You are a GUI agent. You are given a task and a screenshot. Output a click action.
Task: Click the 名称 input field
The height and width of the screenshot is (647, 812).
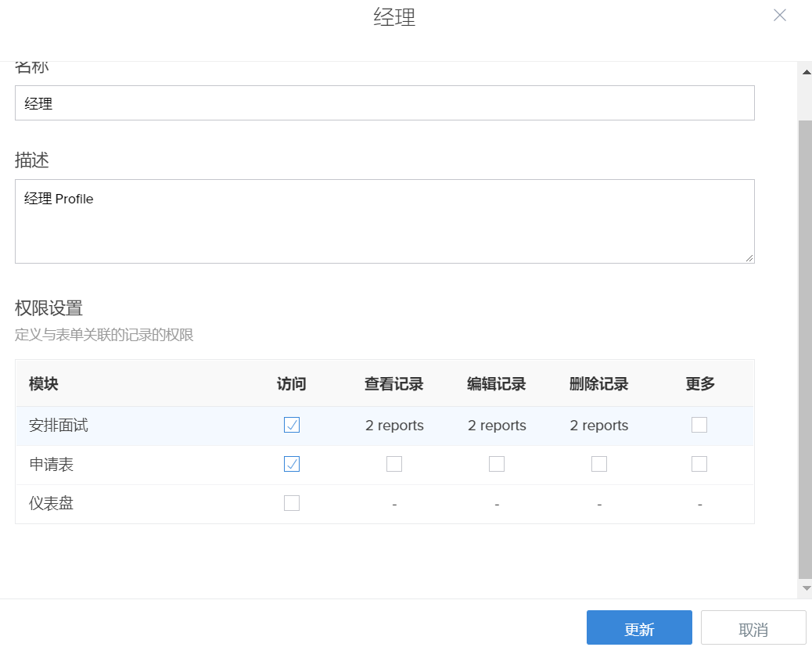384,103
